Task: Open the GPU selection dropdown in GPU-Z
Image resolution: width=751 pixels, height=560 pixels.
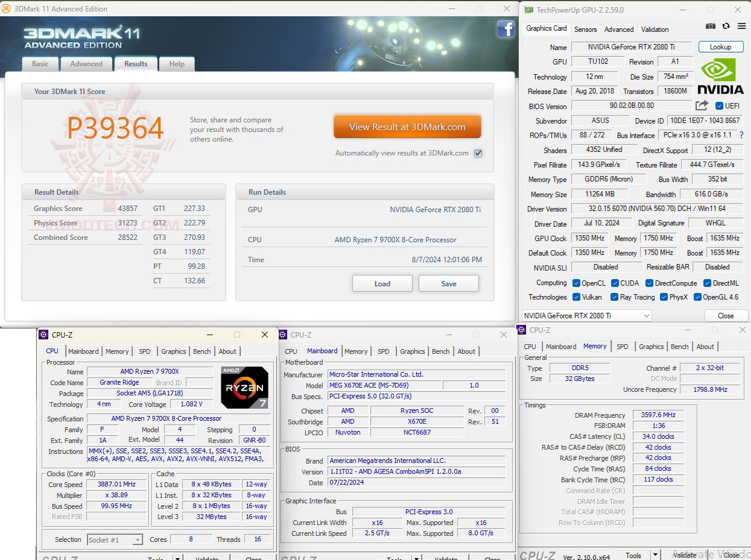Action: pyautogui.click(x=586, y=315)
